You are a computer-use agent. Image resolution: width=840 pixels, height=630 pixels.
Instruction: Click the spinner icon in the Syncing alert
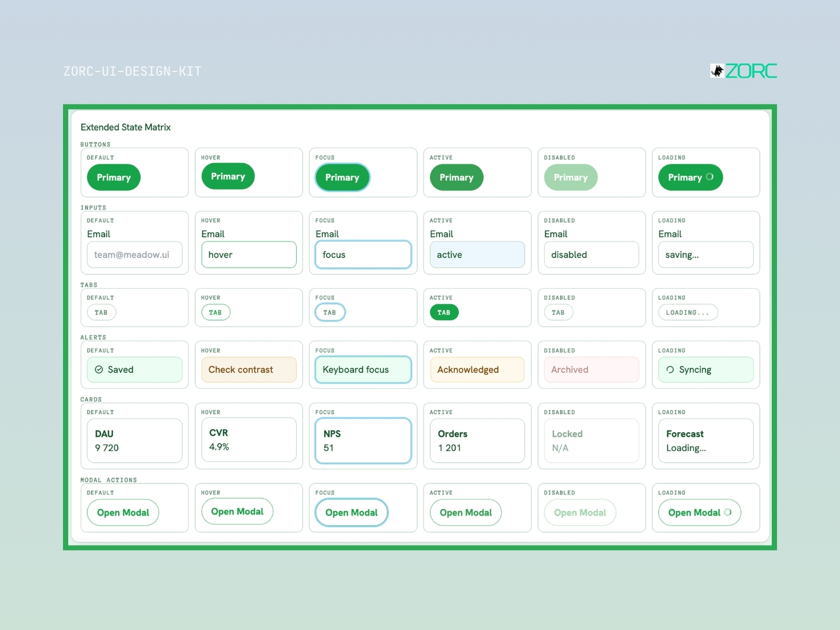670,370
